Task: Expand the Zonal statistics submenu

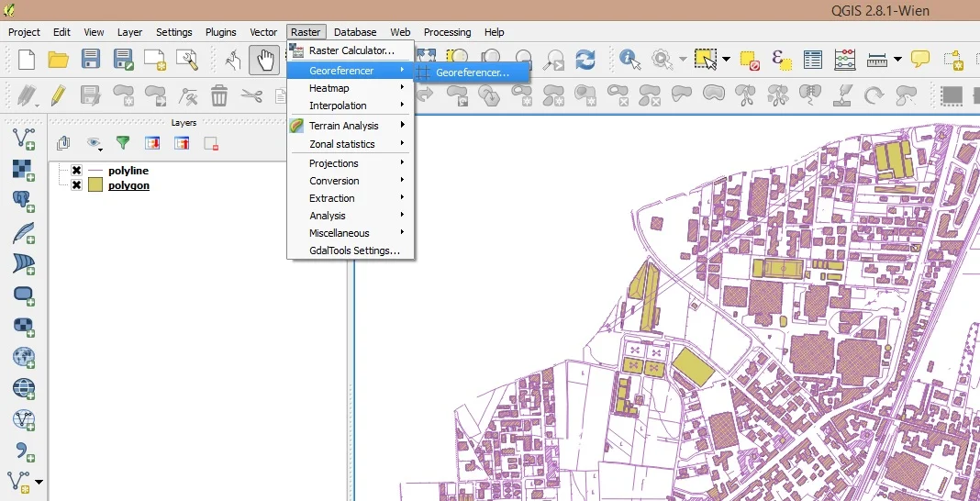Action: (x=350, y=144)
